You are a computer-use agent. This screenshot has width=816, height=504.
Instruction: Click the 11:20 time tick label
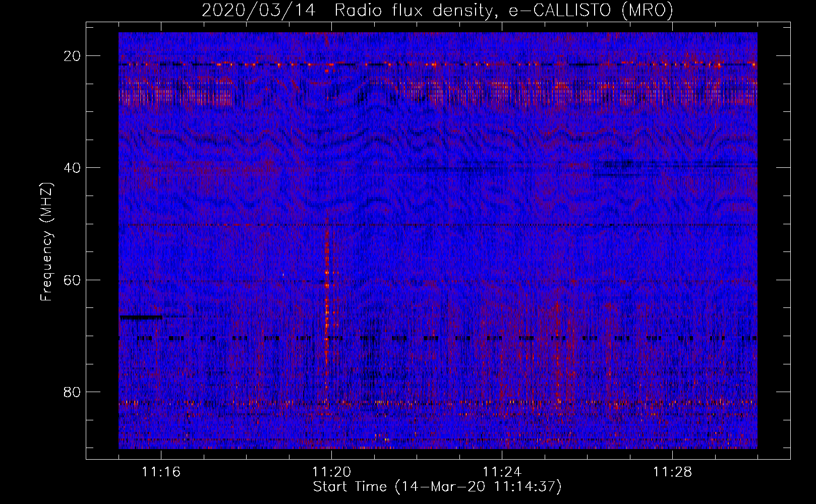(332, 472)
